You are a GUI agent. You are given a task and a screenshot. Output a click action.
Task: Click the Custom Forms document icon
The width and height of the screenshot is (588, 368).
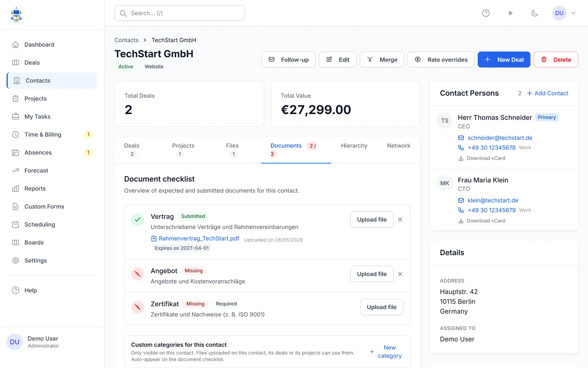point(15,207)
